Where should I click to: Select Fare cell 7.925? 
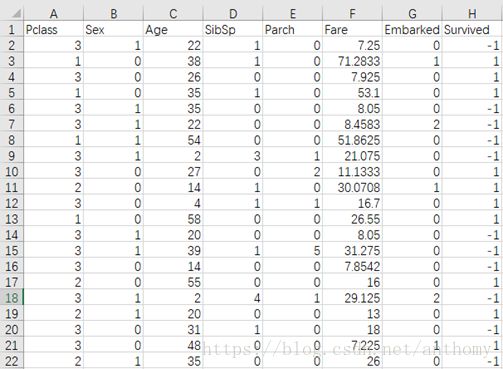pyautogui.click(x=352, y=77)
